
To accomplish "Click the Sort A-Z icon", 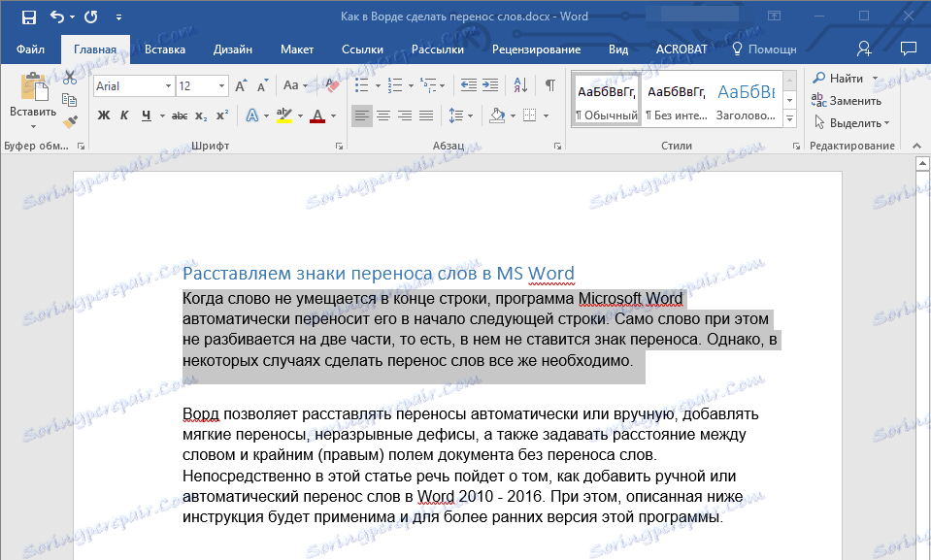I will 520,85.
